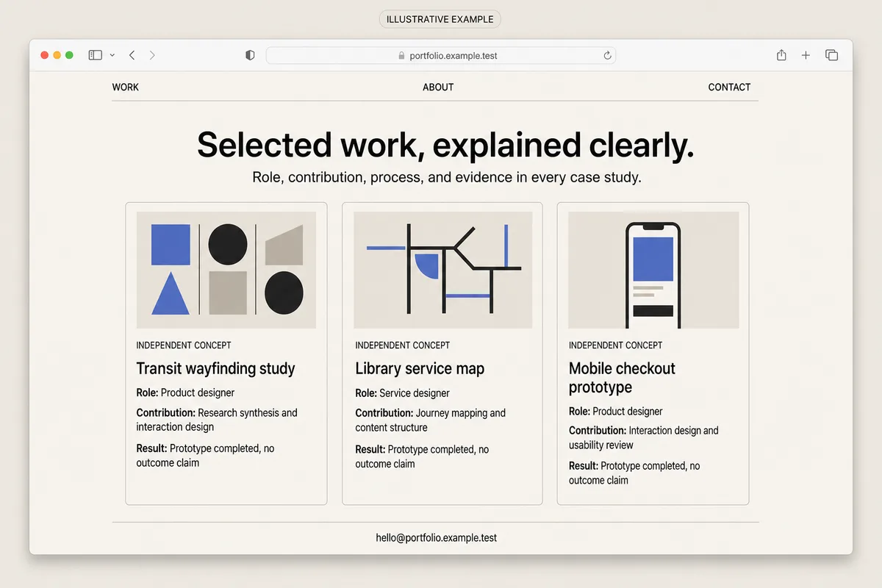The width and height of the screenshot is (882, 588).
Task: Click Contribution: Journey mapping and content structure
Action: coord(431,420)
